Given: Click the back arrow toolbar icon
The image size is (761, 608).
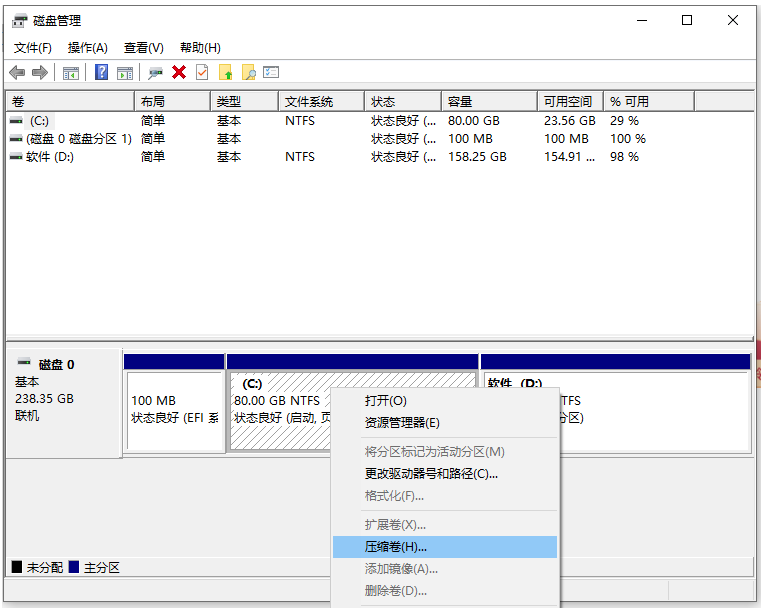Looking at the screenshot, I should click(x=17, y=73).
